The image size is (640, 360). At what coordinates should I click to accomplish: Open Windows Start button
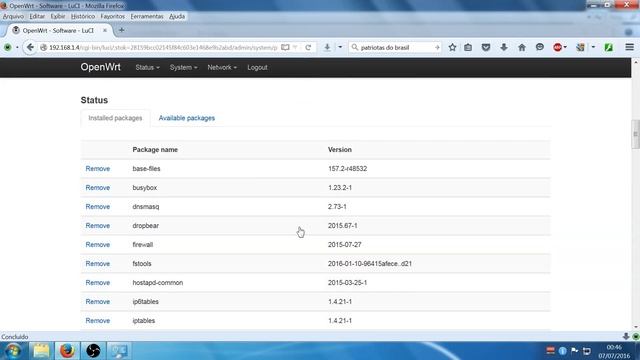click(13, 351)
